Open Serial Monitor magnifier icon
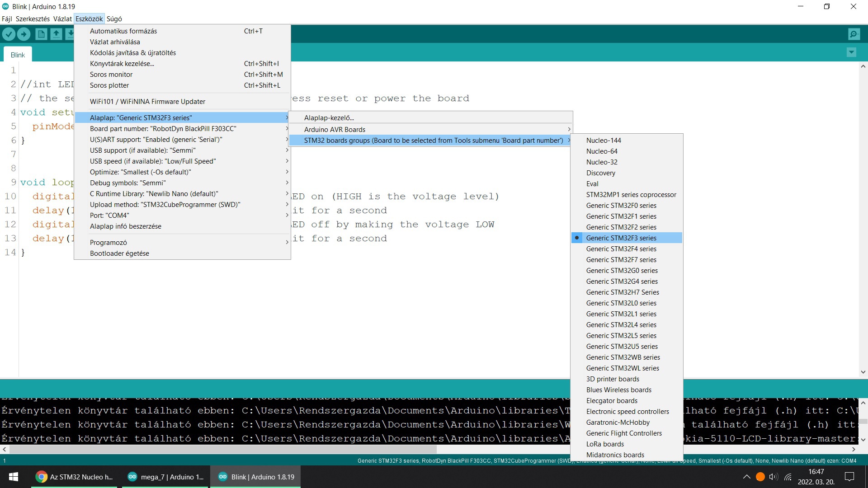The height and width of the screenshot is (488, 868). [x=854, y=34]
